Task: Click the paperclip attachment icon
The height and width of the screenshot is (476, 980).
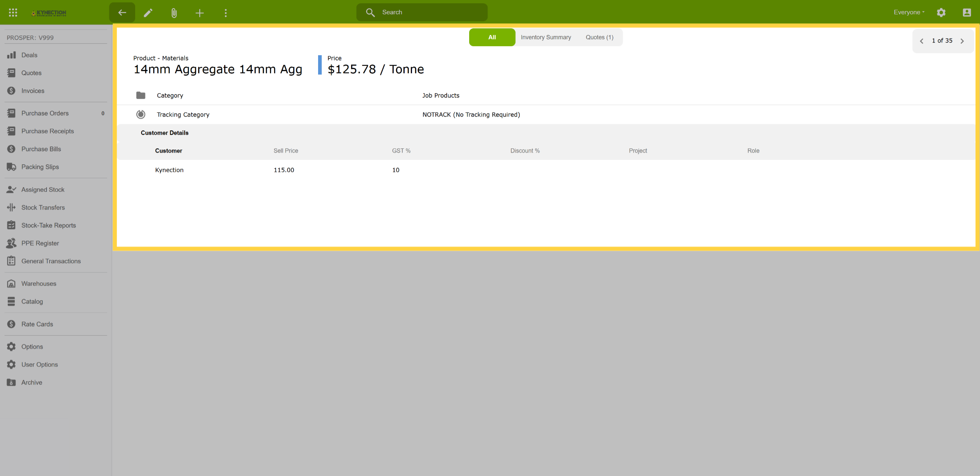Action: [x=174, y=13]
